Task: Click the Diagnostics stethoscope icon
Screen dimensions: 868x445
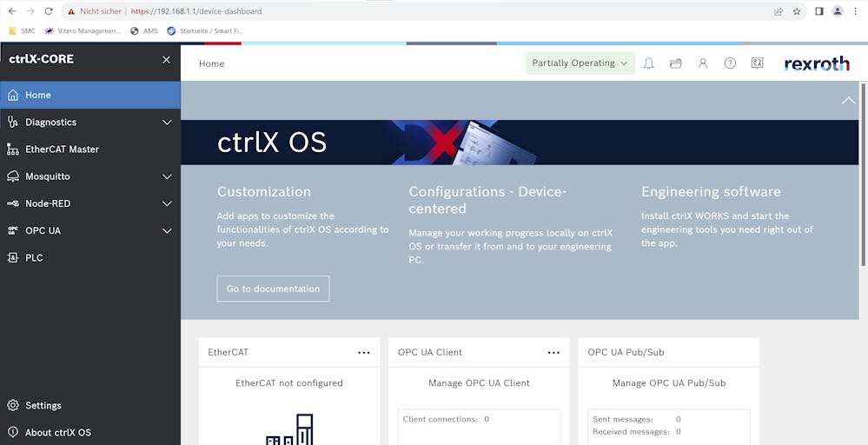Action: tap(13, 123)
